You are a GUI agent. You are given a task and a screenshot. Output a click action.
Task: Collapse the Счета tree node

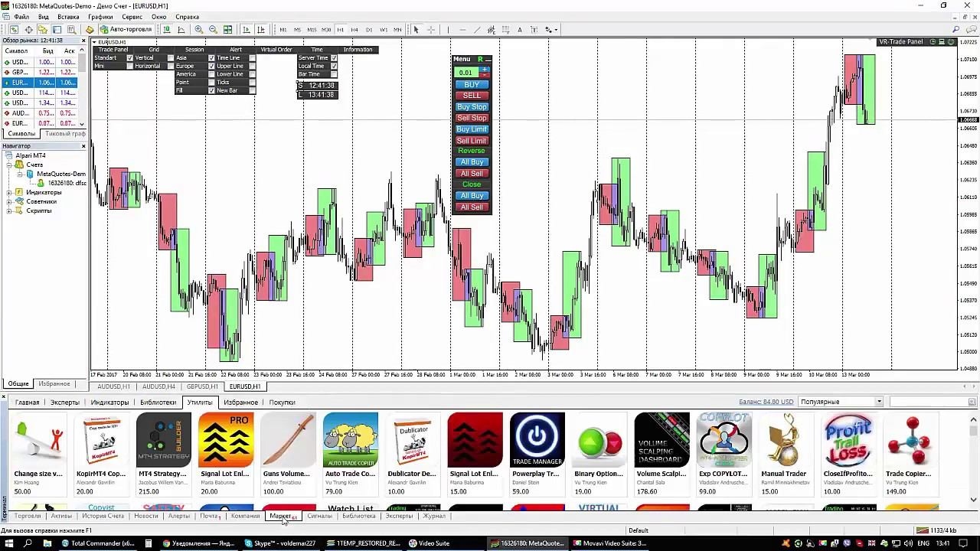click(9, 165)
